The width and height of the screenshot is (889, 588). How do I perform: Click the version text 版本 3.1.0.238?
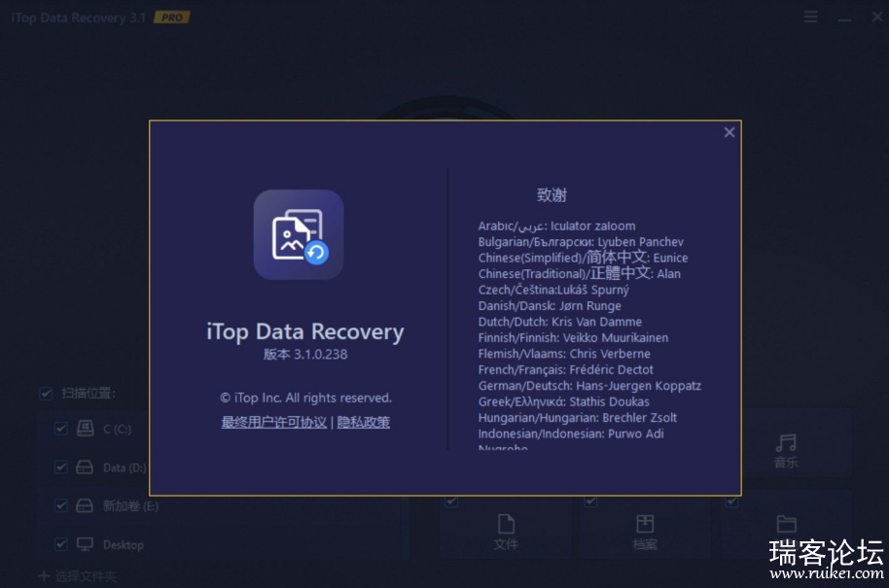tap(305, 355)
